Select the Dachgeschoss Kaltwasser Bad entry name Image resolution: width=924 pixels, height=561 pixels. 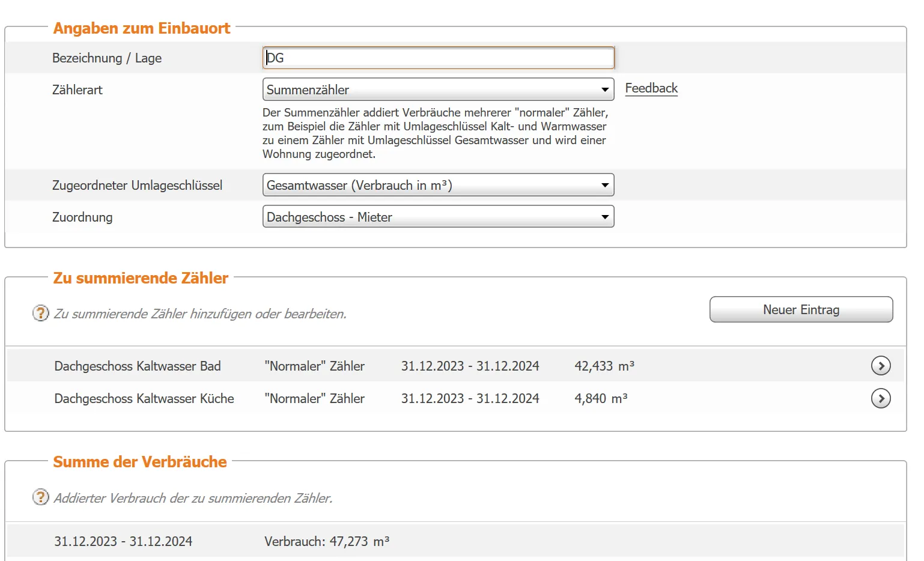[138, 366]
